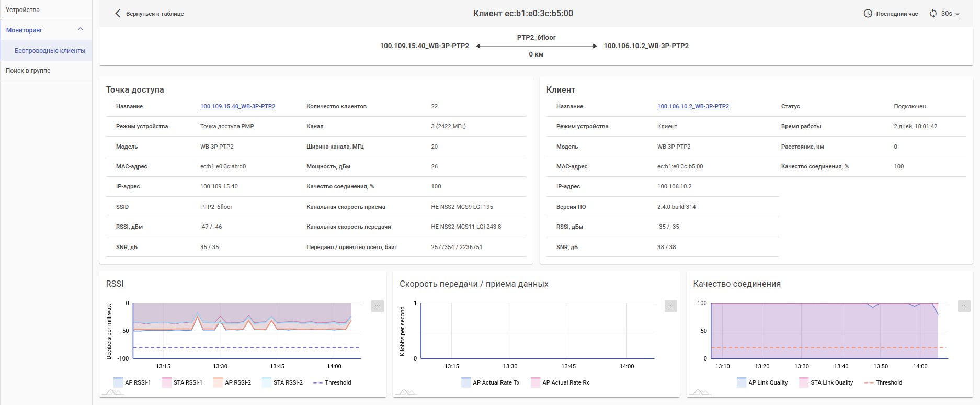Screen dimensions: 980x405
Task: Collapse the Мониторинг sidebar section
Action: (x=80, y=30)
